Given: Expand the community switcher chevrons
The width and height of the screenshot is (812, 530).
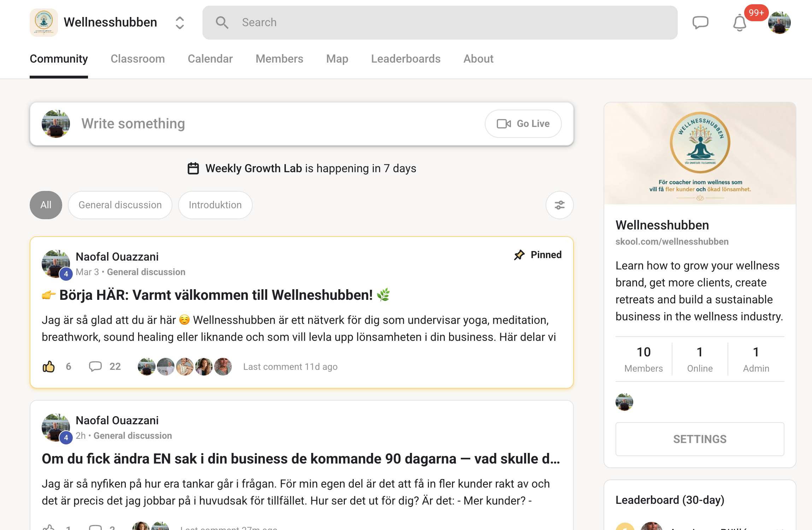Looking at the screenshot, I should 180,23.
